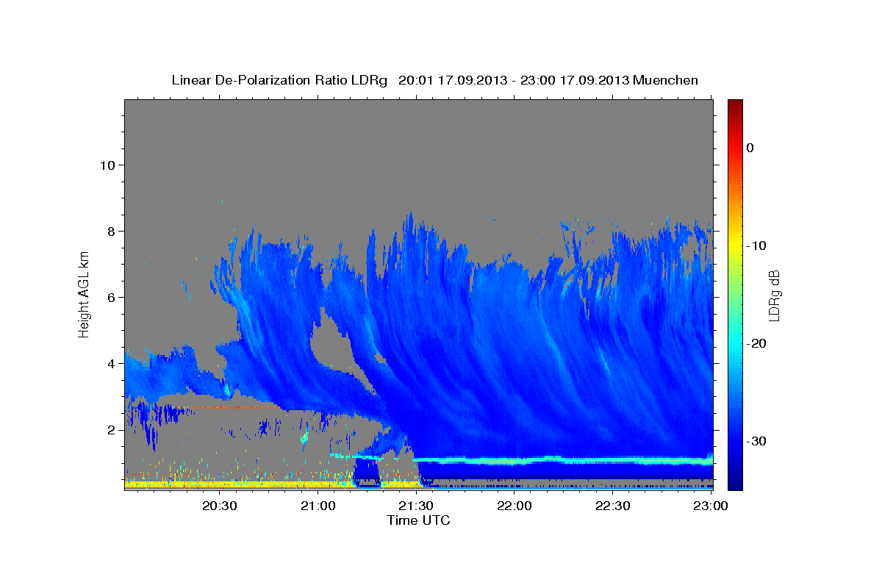Click the 23:00 time tick label
The height and width of the screenshot is (588, 882).
(710, 506)
